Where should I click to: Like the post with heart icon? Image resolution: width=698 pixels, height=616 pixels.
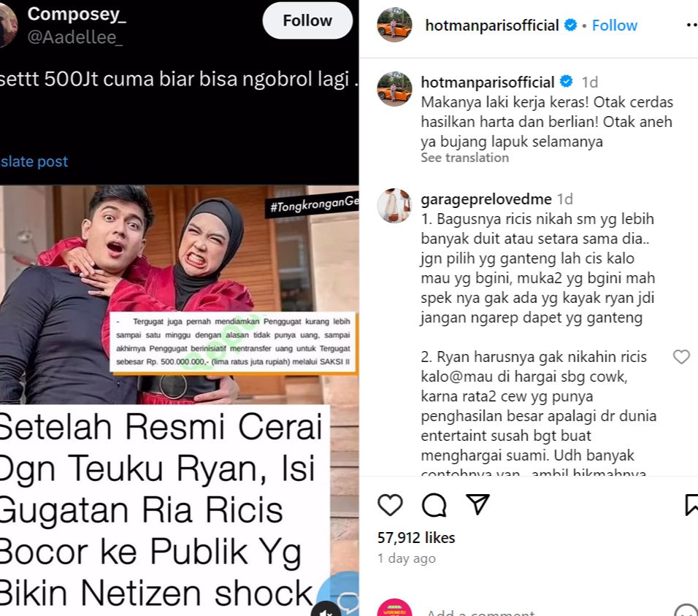click(x=390, y=505)
